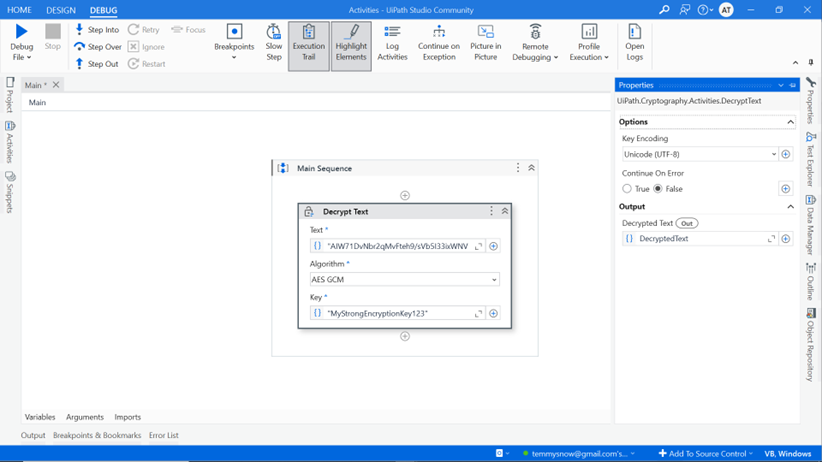Open the Project side panel

point(9,95)
